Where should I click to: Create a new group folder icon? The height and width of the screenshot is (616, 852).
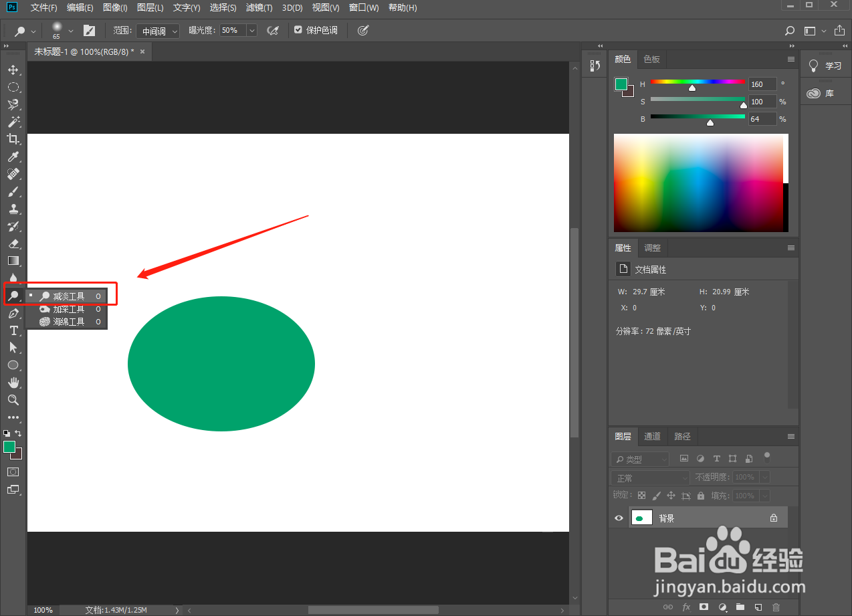click(x=740, y=607)
